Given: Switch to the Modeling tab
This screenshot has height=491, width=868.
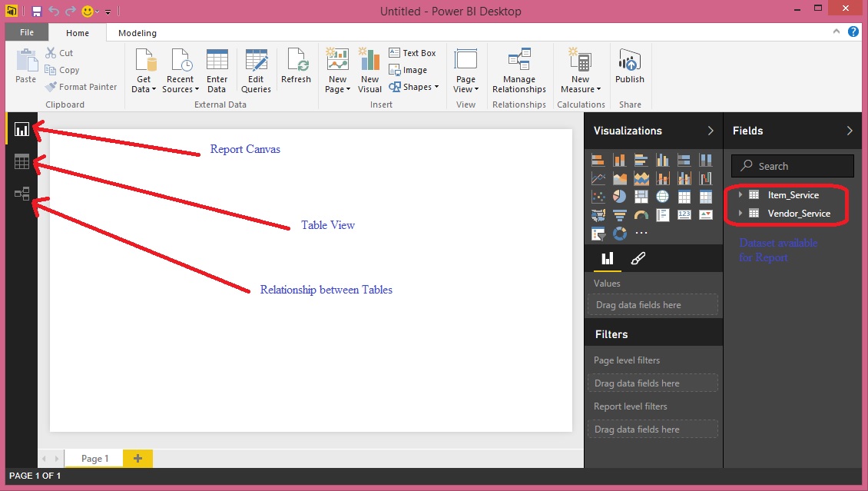Looking at the screenshot, I should point(136,32).
